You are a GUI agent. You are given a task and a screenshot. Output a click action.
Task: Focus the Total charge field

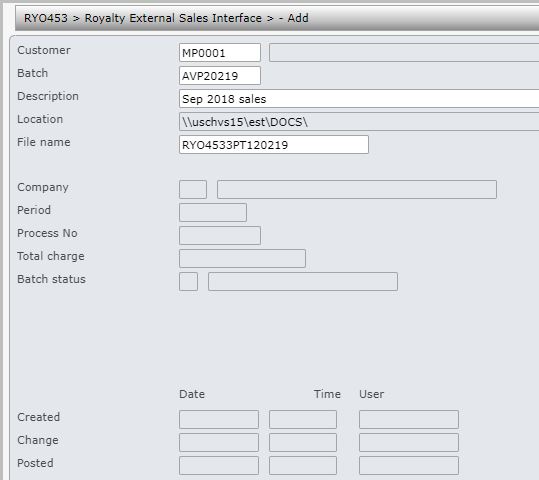(242, 259)
